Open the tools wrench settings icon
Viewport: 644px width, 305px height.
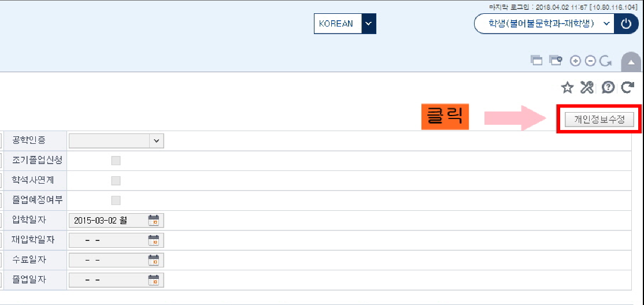[587, 87]
